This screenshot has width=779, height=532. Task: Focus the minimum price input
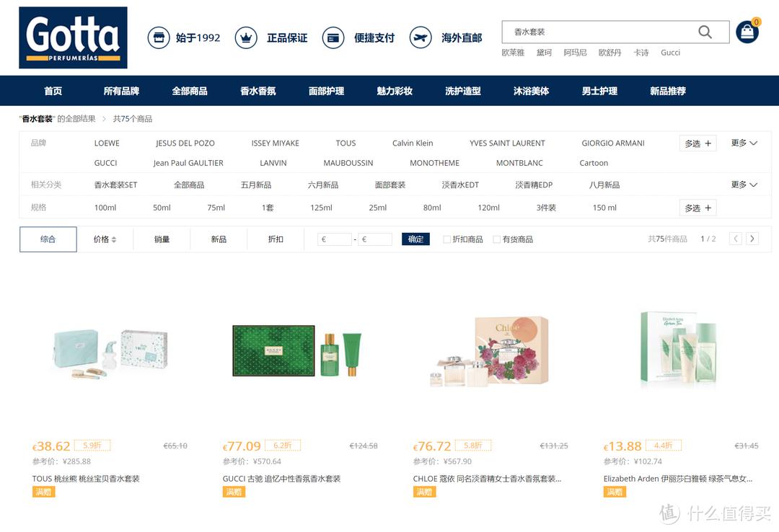pos(335,239)
